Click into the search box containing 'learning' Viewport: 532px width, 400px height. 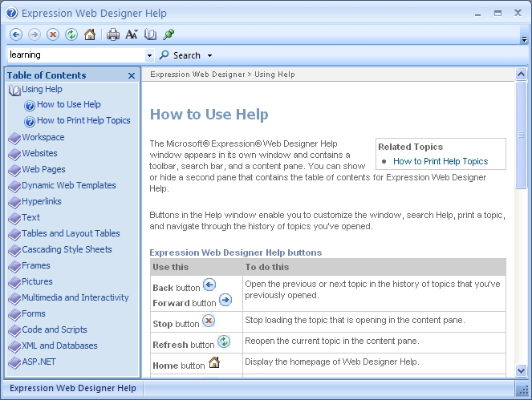(76, 55)
